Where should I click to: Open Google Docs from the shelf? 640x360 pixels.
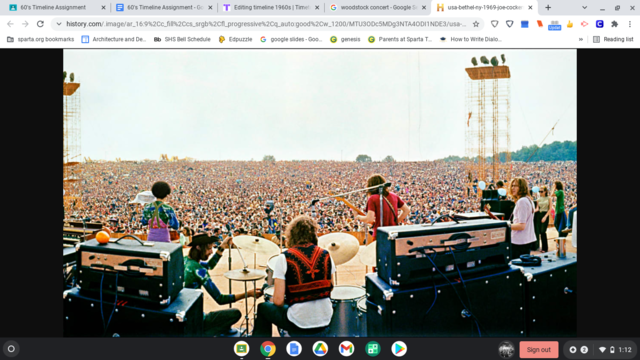tap(294, 349)
